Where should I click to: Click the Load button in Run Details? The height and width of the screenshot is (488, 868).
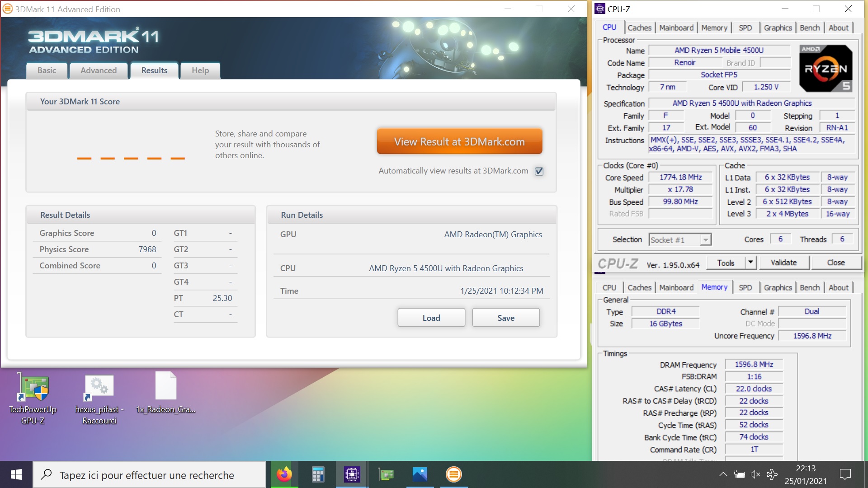(x=431, y=318)
